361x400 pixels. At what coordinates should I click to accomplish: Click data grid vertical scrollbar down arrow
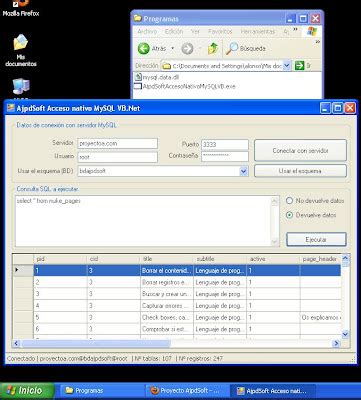click(345, 334)
